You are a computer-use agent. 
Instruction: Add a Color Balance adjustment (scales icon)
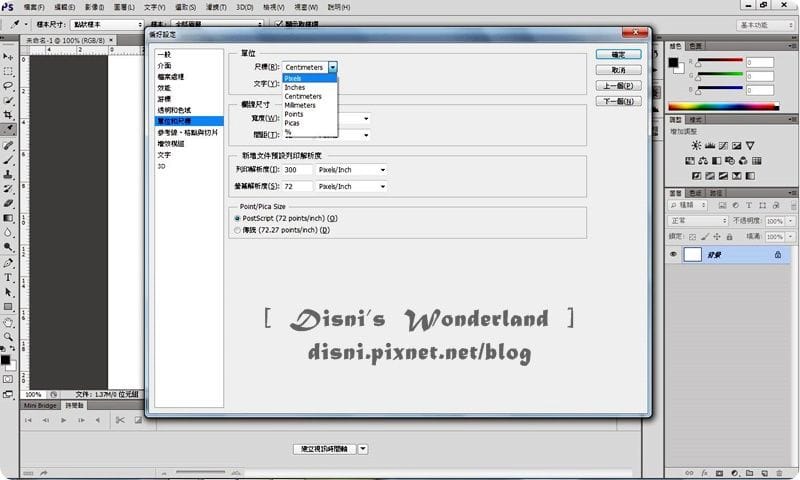(703, 161)
